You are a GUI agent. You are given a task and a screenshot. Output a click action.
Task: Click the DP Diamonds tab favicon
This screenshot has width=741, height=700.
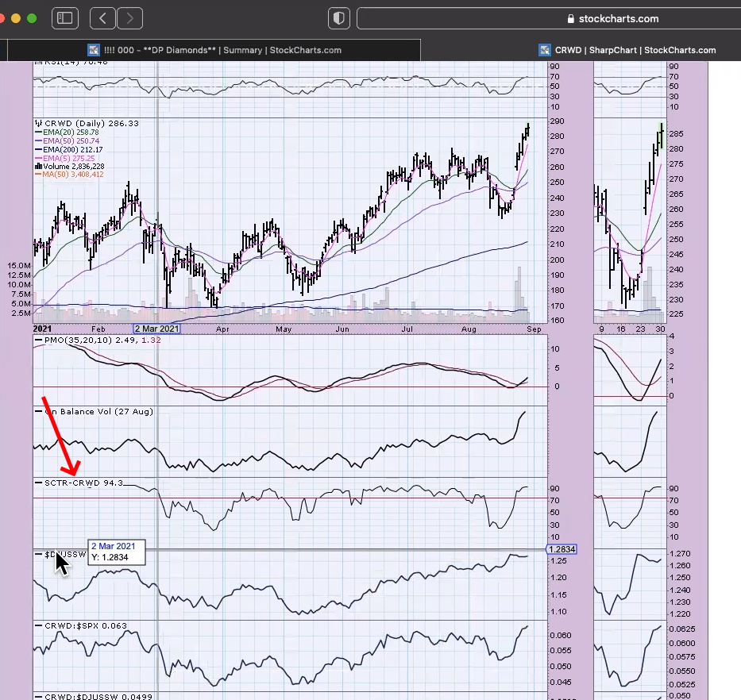click(x=94, y=50)
